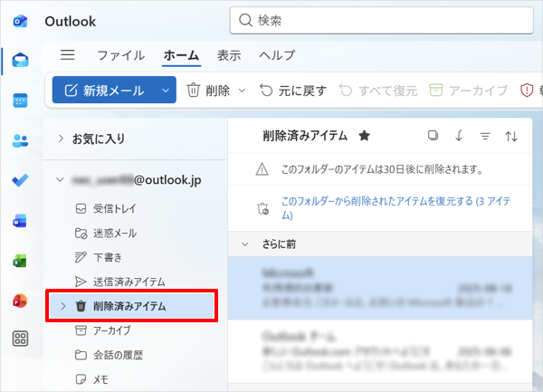The height and width of the screenshot is (392, 543).
Task: Click the jump-to down arrow icon
Action: 459,136
